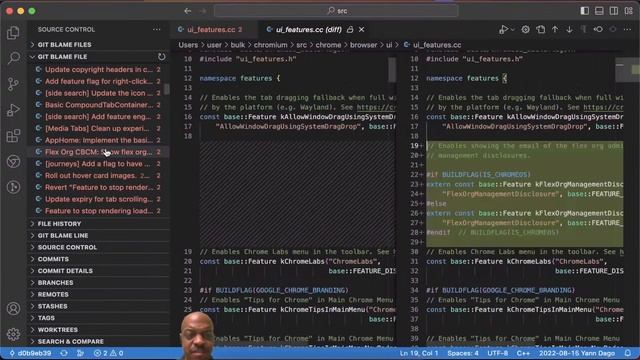Expand the Worktrees section
Viewport: 640px width, 360px height.
[x=99, y=329]
